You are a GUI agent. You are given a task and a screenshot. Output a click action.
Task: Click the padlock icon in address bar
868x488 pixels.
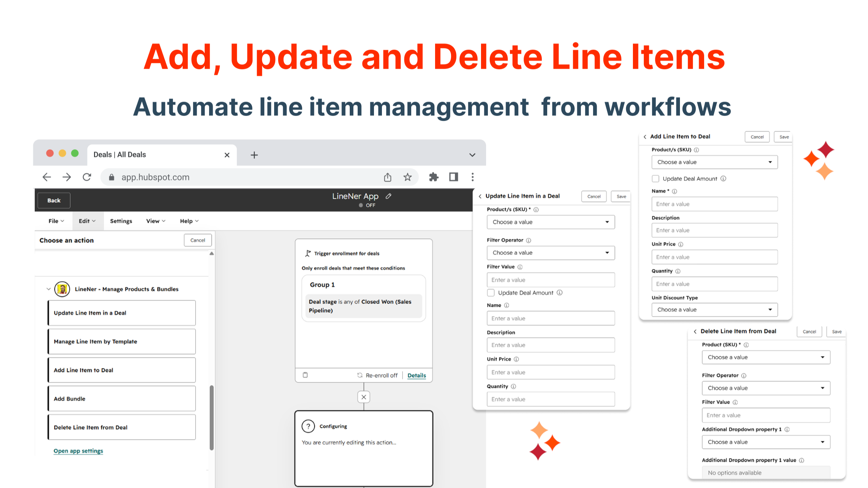[112, 177]
